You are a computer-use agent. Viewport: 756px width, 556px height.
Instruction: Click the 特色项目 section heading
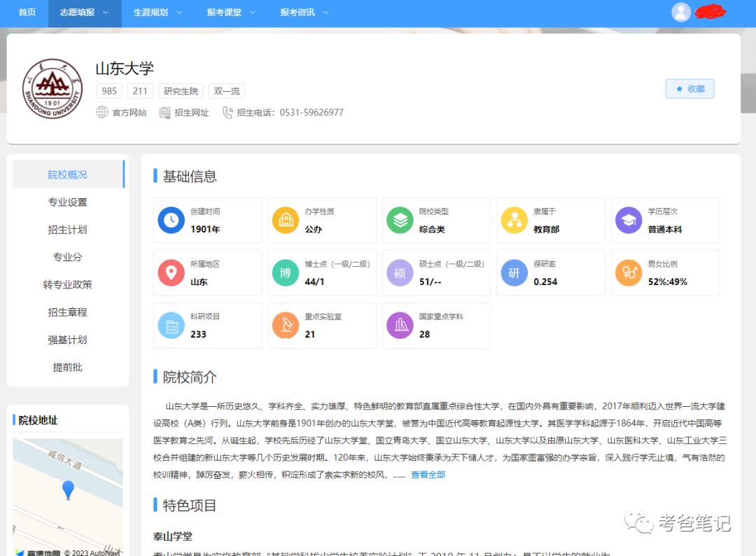point(190,506)
